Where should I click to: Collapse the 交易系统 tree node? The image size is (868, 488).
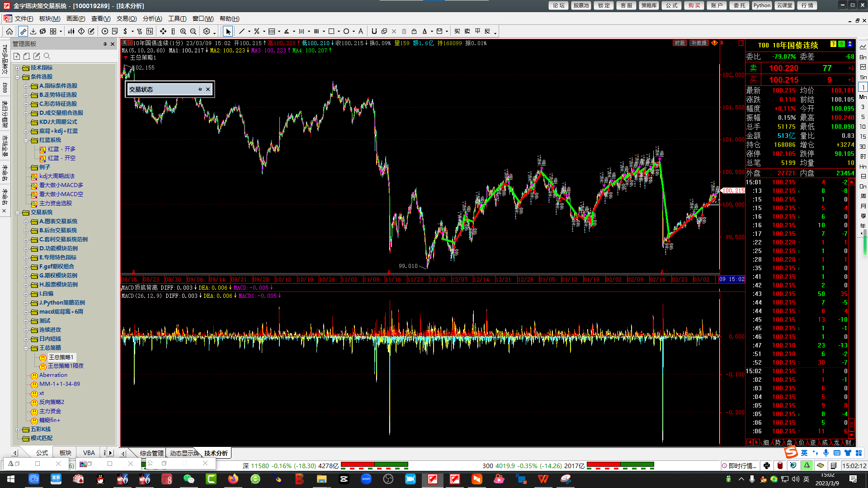tap(18, 213)
